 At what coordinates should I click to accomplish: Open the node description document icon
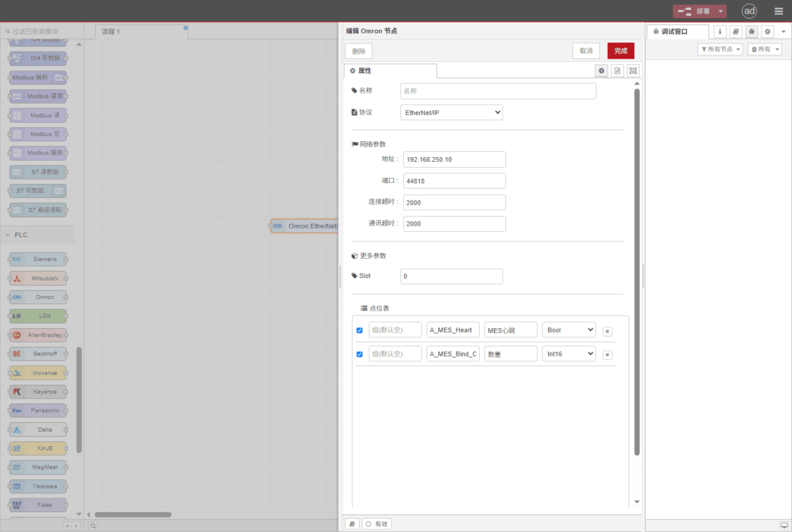(x=617, y=71)
